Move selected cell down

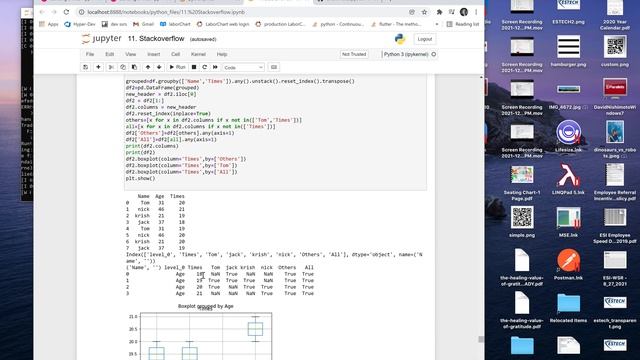point(159,67)
